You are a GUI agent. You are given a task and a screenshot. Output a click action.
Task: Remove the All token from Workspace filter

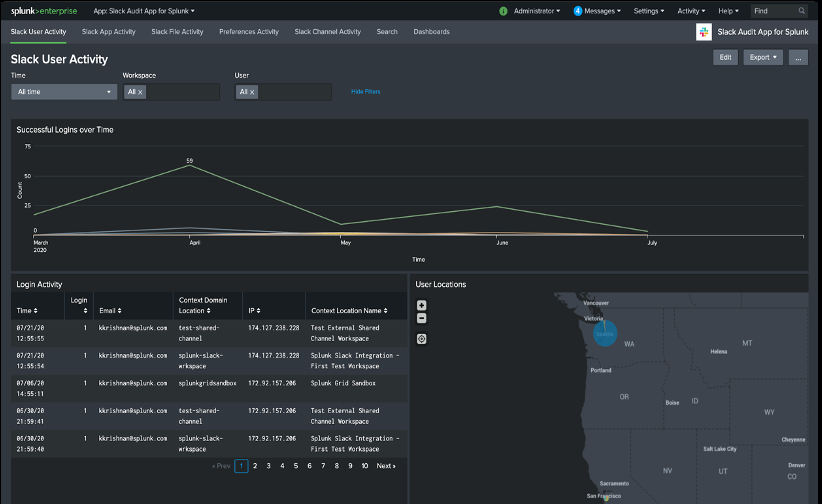tap(140, 92)
